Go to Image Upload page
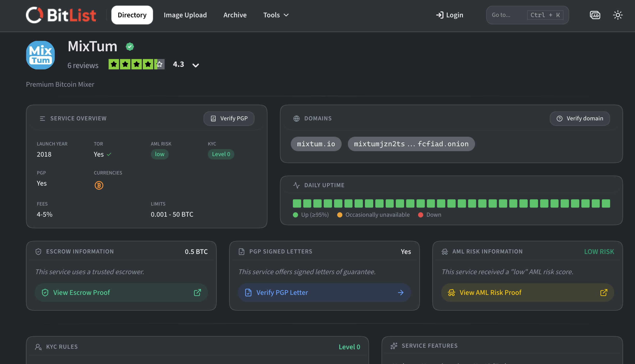The width and height of the screenshot is (635, 364). tap(185, 15)
